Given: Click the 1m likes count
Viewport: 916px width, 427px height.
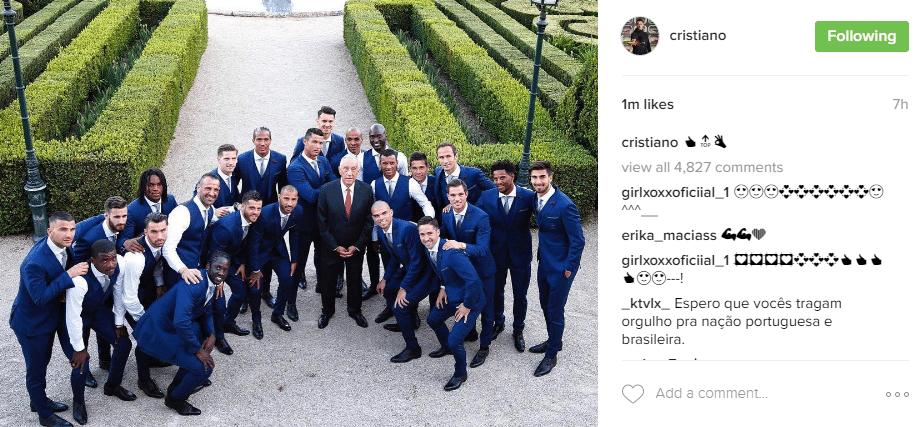Looking at the screenshot, I should (647, 105).
